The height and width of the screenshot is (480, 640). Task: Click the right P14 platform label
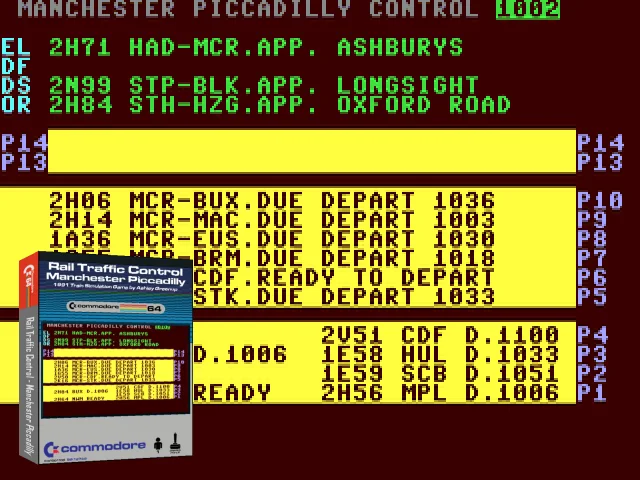coord(600,143)
